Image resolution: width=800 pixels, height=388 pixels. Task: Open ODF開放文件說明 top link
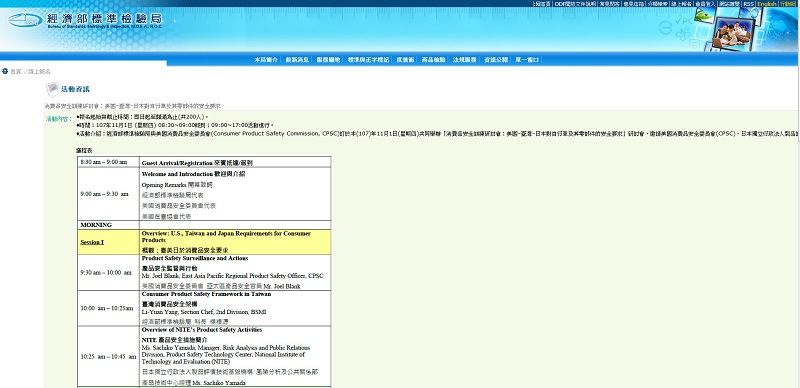pos(574,4)
